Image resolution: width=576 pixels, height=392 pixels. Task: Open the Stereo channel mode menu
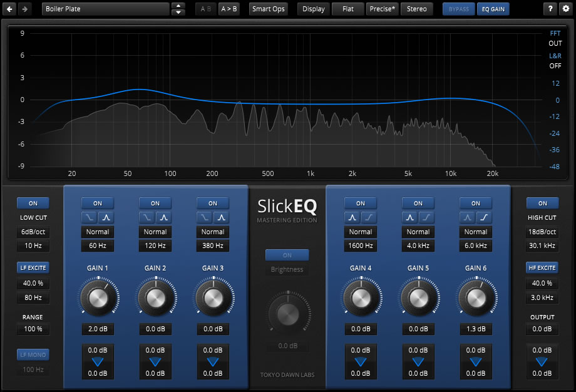(417, 9)
